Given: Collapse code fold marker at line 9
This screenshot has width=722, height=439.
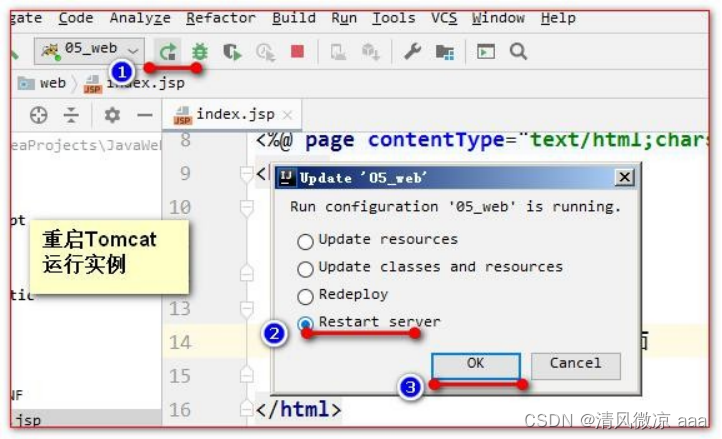Looking at the screenshot, I should 247,174.
